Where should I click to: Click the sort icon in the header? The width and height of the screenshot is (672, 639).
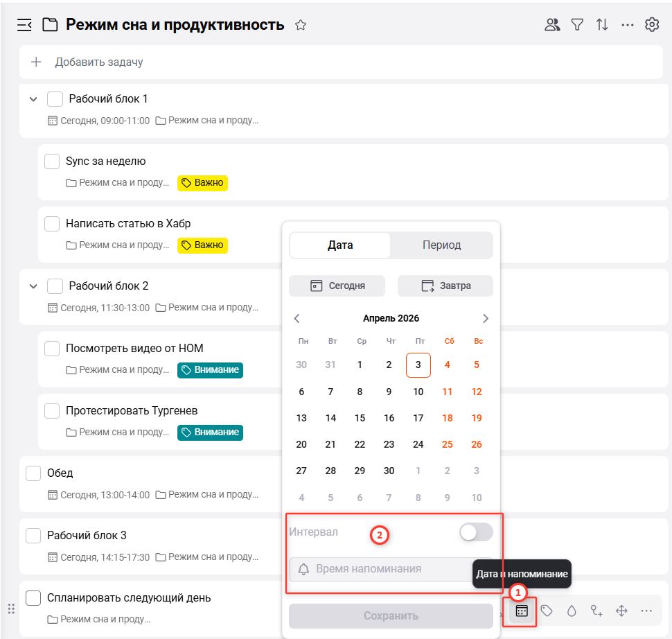[x=602, y=24]
